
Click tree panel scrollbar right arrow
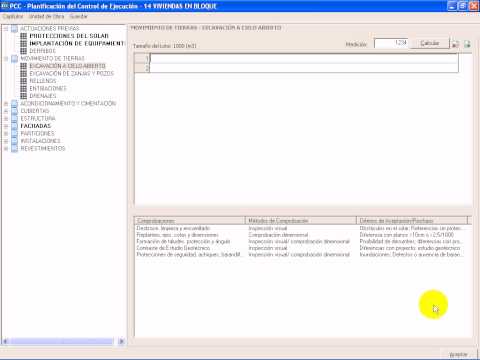tap(122, 341)
